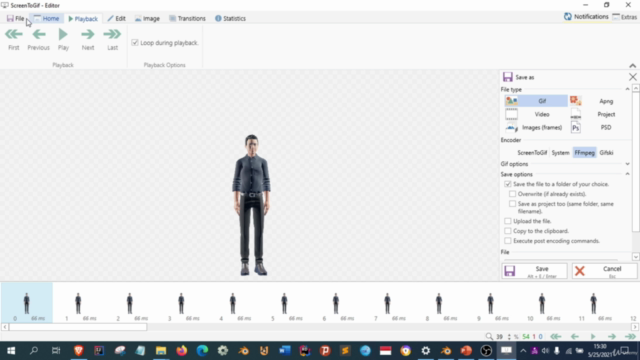640x360 pixels.
Task: Start playback with the Play button
Action: tap(63, 39)
